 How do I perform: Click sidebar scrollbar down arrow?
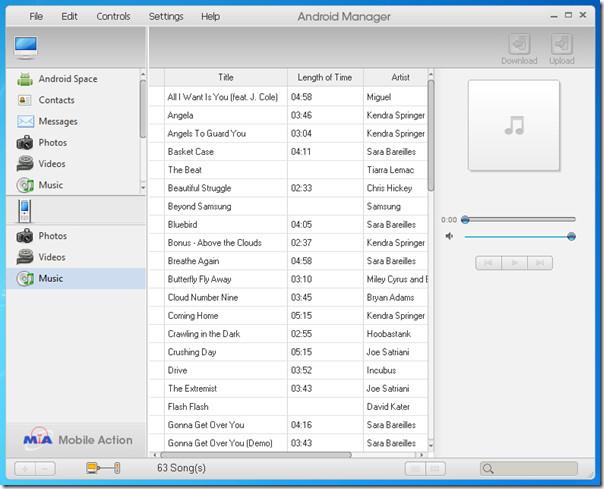pos(143,188)
